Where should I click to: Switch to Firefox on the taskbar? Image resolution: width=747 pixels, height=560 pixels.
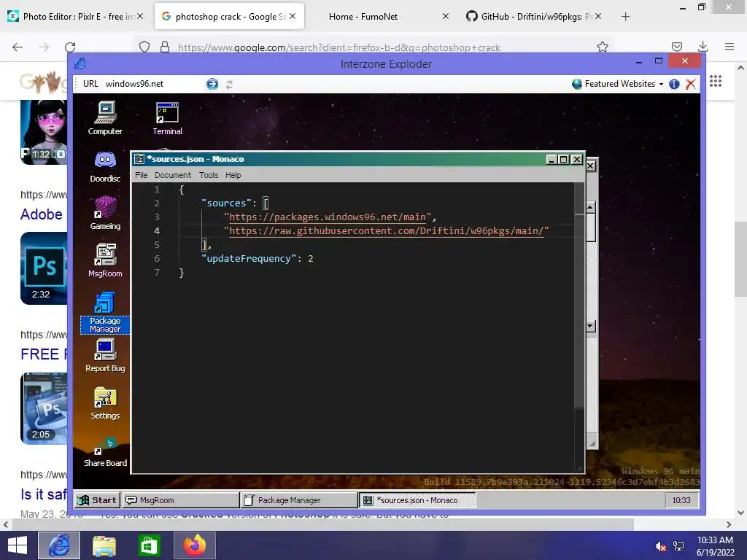(x=195, y=545)
